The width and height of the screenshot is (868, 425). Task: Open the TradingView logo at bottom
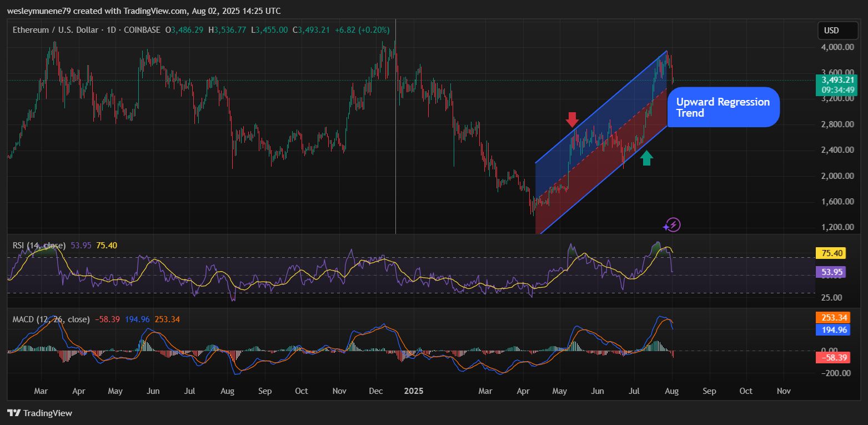click(39, 413)
